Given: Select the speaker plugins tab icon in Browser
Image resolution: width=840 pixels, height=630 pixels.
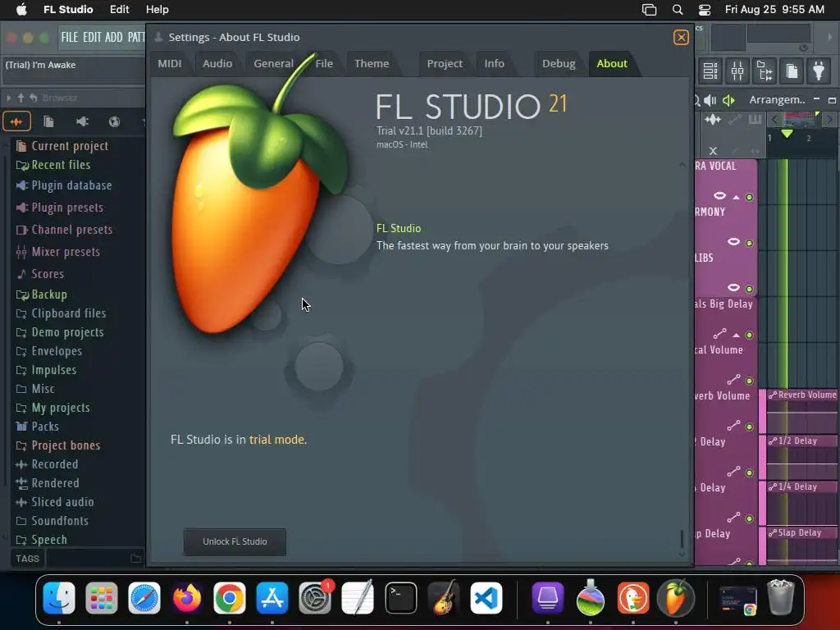Looking at the screenshot, I should pyautogui.click(x=82, y=121).
